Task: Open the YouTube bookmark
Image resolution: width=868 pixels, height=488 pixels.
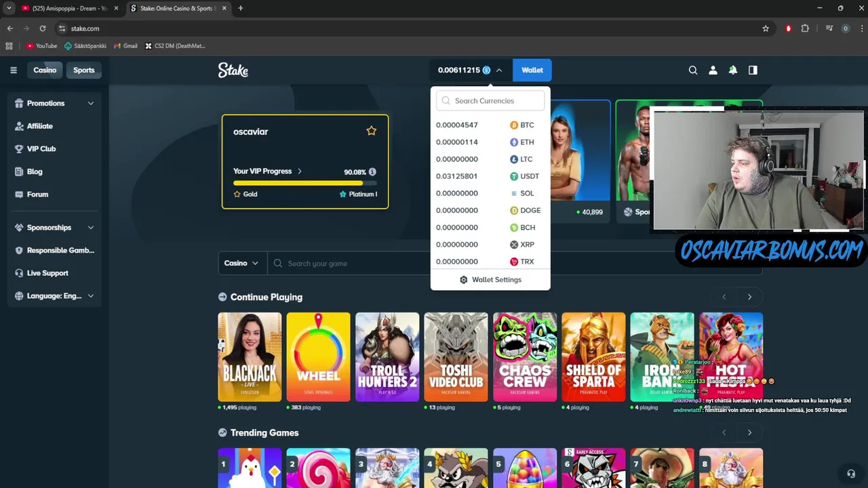Action: point(41,46)
